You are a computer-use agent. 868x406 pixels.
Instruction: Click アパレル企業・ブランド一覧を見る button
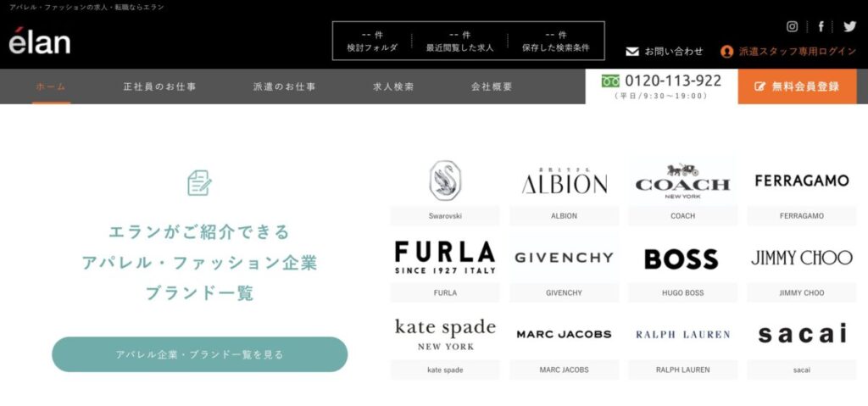pos(200,354)
